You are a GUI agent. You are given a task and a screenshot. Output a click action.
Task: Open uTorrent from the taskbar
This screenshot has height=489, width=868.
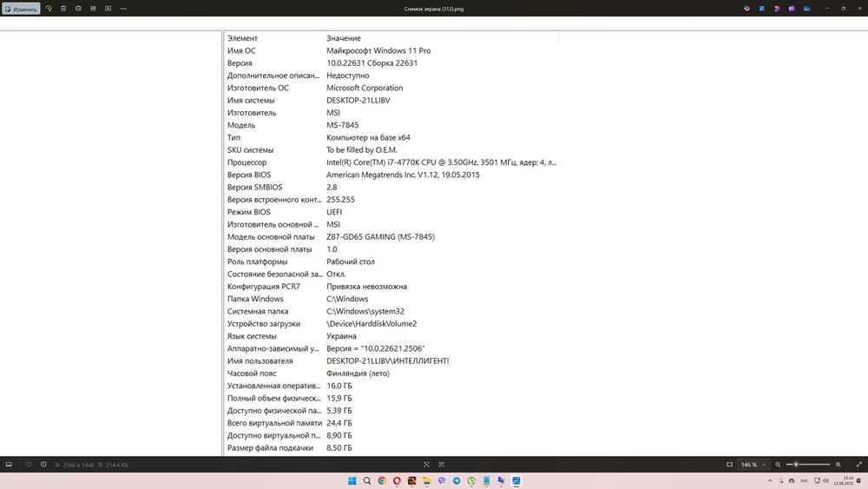pos(471,480)
